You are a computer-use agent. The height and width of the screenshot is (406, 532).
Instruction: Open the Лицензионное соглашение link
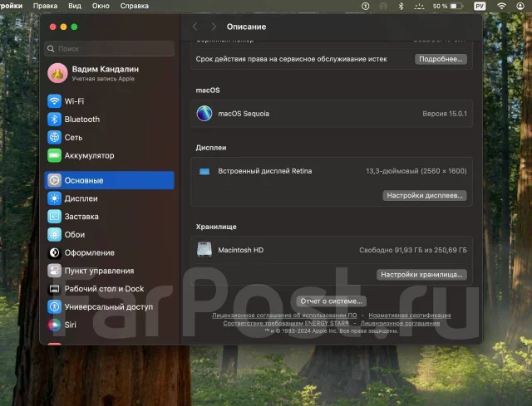(400, 323)
